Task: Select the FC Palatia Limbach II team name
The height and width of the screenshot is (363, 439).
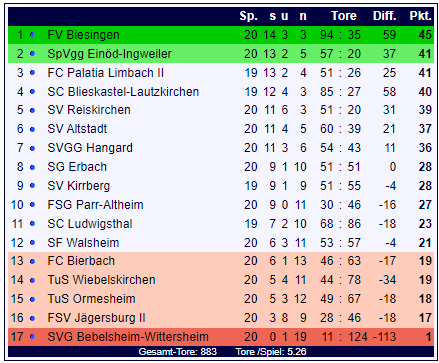Action: pyautogui.click(x=105, y=73)
